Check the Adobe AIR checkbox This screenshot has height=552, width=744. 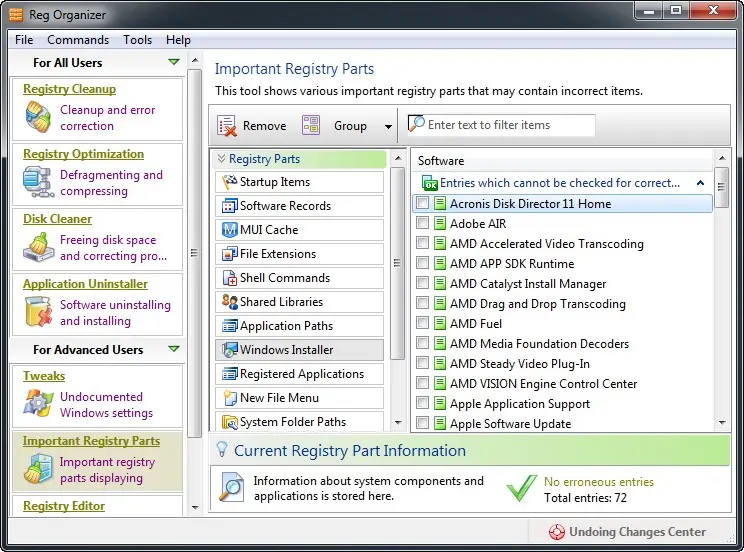tap(422, 223)
